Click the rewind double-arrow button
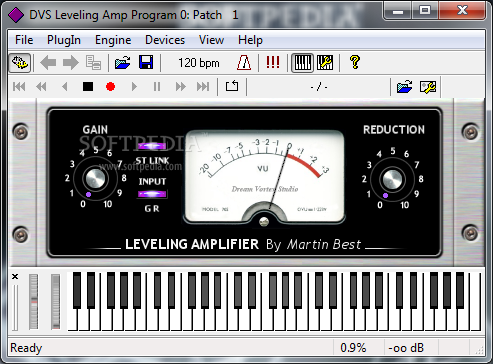Image resolution: width=493 pixels, height=364 pixels. point(41,87)
